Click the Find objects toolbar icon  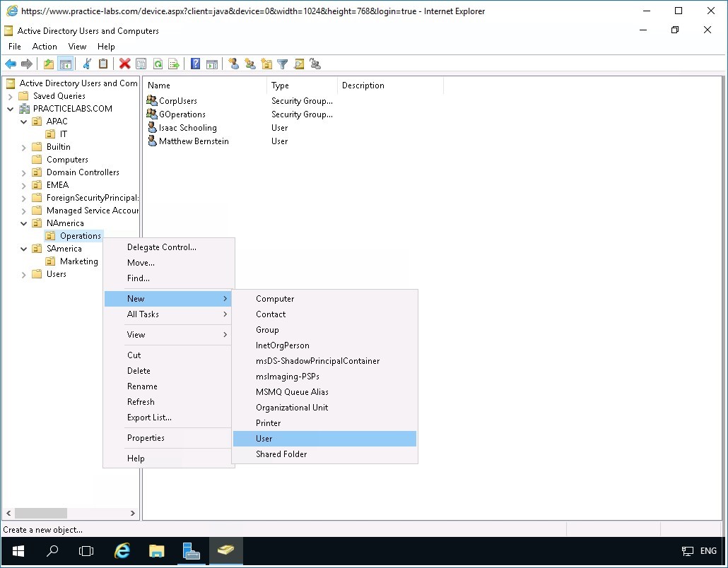click(x=299, y=64)
